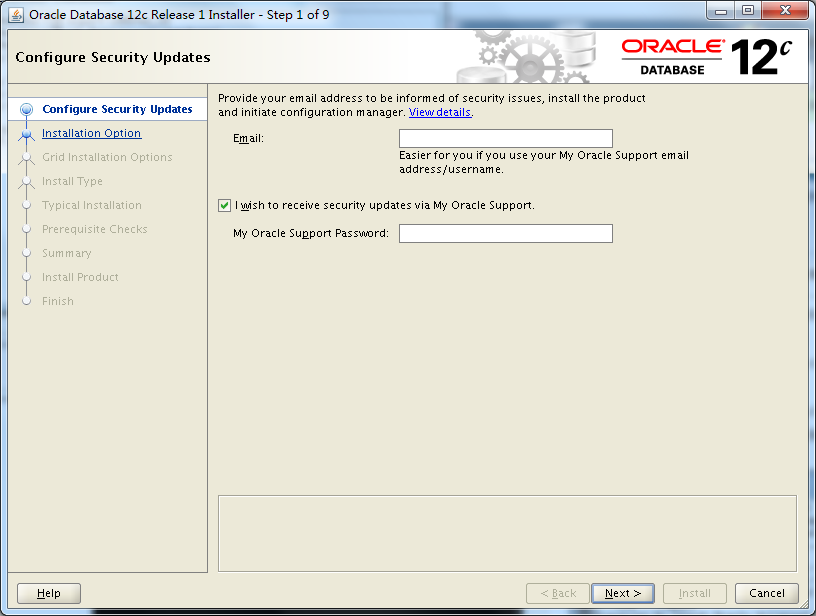Screen dimensions: 816x616
Task: Click the Configure Security Updates step bullet icon
Action: 27,109
